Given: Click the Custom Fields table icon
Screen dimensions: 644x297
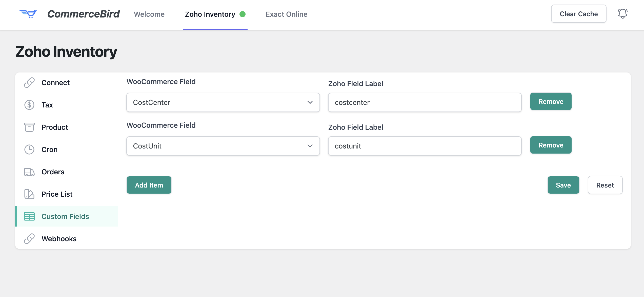Looking at the screenshot, I should tap(29, 216).
